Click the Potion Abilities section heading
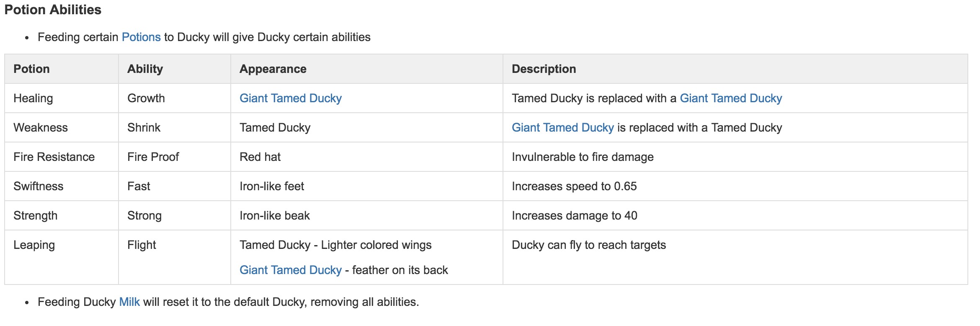 [53, 10]
